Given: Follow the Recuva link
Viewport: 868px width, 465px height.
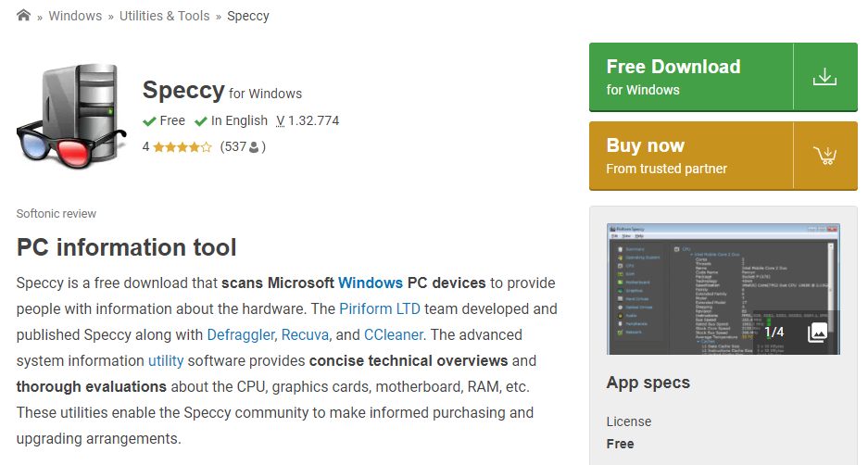Looking at the screenshot, I should (x=305, y=334).
